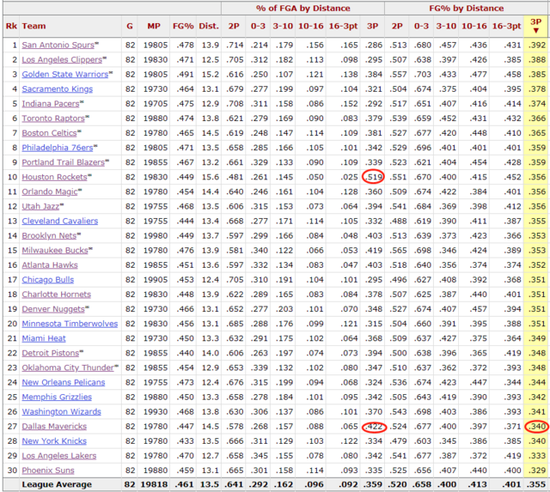Screen dimensions: 550x492
Task: Select San Antonio Spurs 3P percentage .392
Action: click(537, 45)
